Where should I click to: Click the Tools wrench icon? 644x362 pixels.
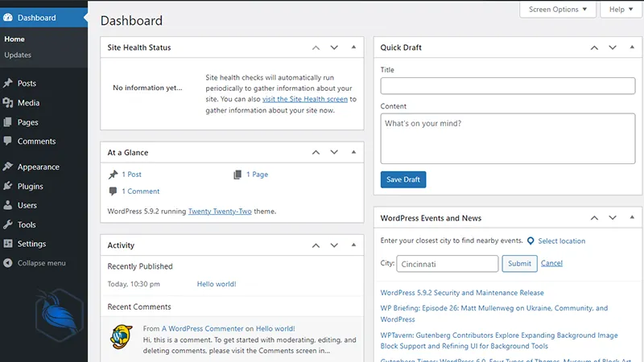8,225
